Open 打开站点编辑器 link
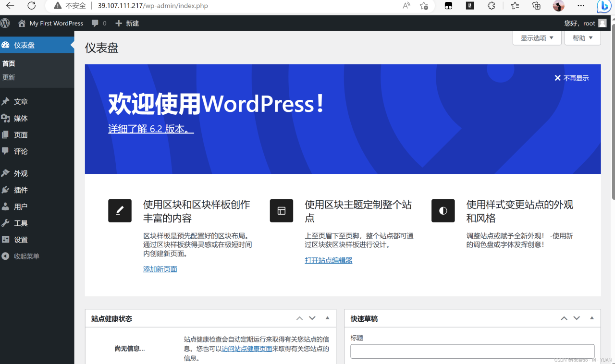 tap(328, 260)
